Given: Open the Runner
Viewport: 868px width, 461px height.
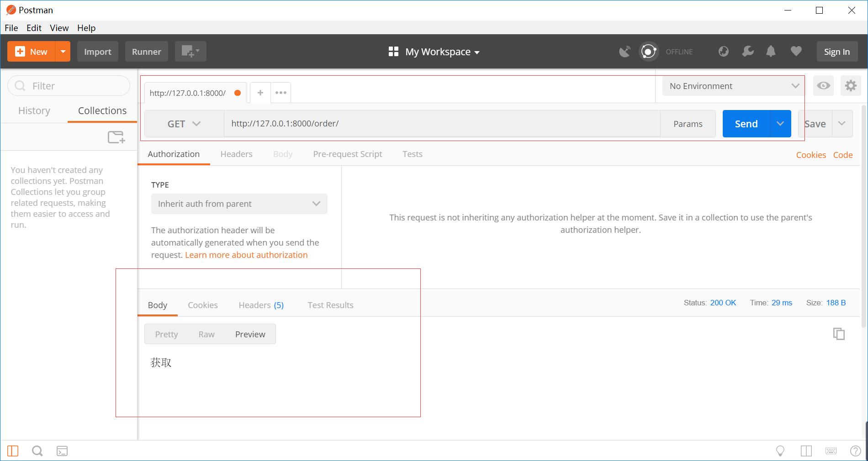Looking at the screenshot, I should pos(147,52).
